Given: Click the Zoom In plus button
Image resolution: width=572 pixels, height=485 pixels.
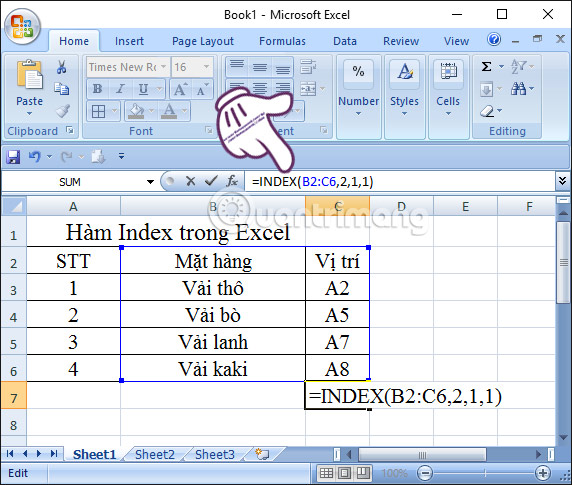Looking at the screenshot, I should 542,473.
